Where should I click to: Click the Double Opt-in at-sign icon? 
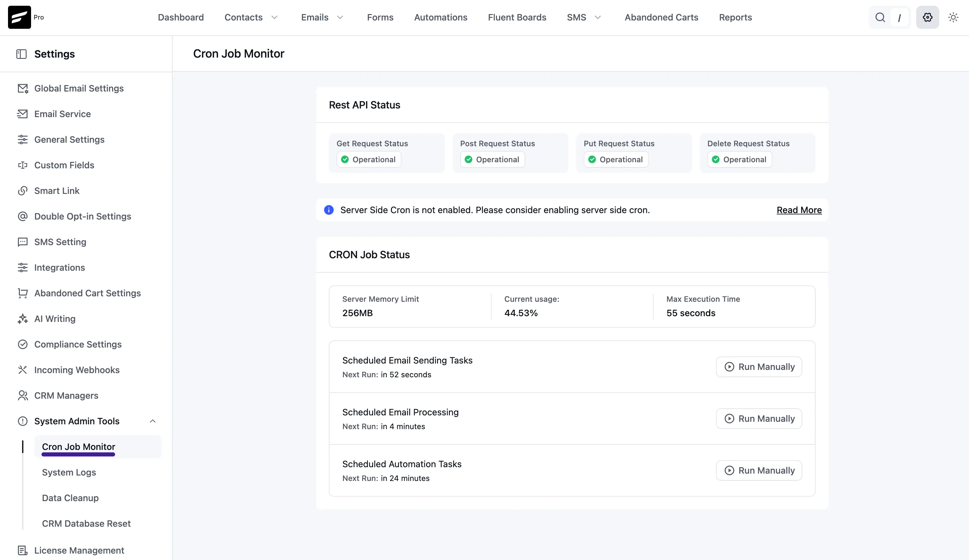click(x=23, y=216)
